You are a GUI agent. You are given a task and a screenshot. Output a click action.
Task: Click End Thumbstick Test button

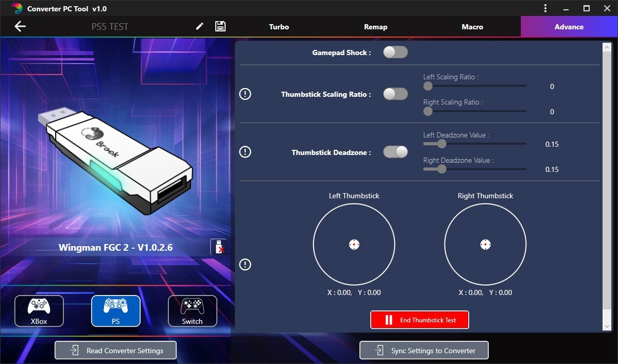coord(420,320)
